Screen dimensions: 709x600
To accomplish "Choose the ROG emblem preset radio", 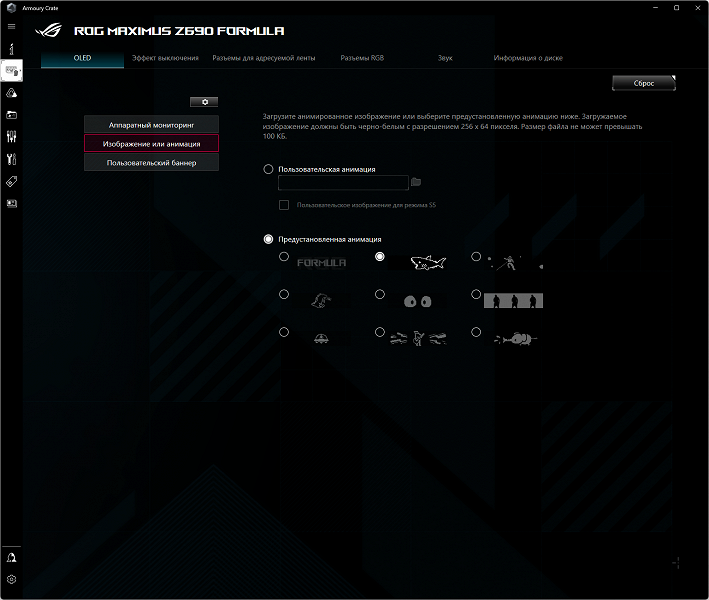I will pyautogui.click(x=284, y=294).
